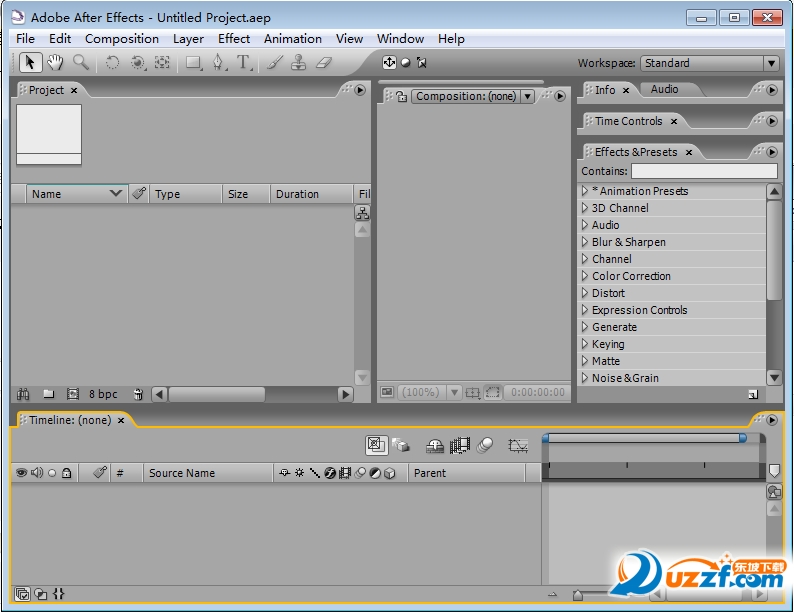The height and width of the screenshot is (612, 794).
Task: Open the Composition menu
Action: [122, 39]
